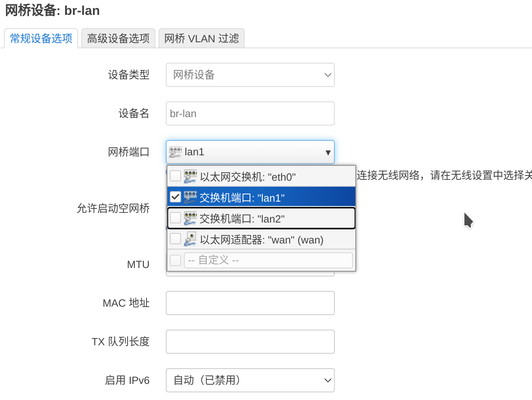Select the wan Ethernet adapter list entry

[x=262, y=240]
